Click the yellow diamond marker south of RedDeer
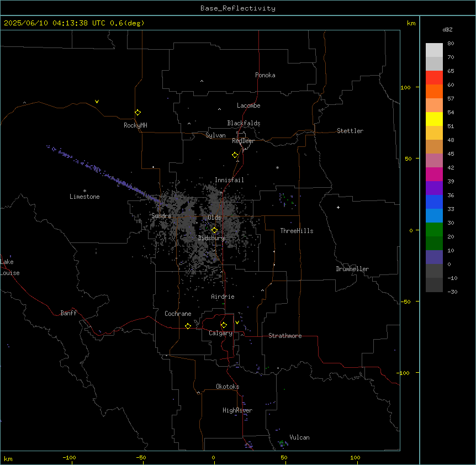The image size is (476, 465). coord(235,155)
